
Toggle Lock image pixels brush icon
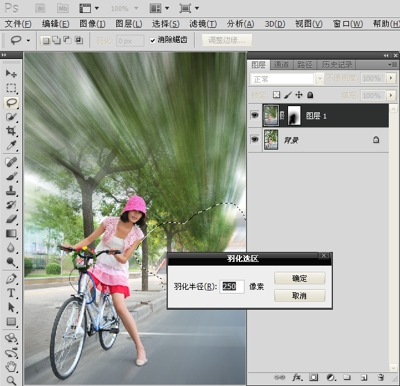(x=288, y=95)
